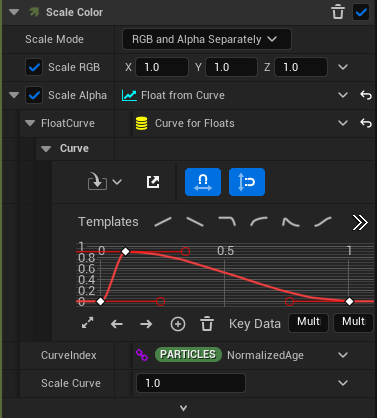Disable the Scale Color module checkbox
Image resolution: width=377 pixels, height=418 pixels.
[361, 12]
